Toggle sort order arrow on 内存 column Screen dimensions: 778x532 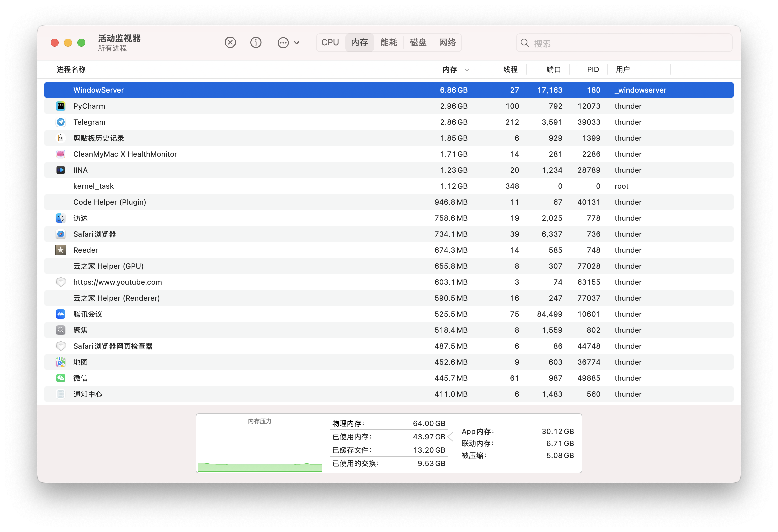[467, 70]
